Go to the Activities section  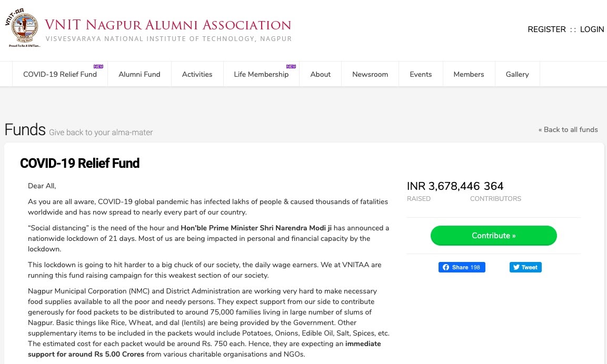197,74
